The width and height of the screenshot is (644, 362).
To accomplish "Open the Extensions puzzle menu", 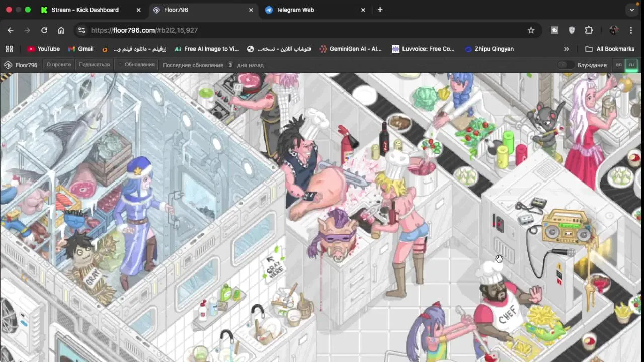I will coord(589,30).
